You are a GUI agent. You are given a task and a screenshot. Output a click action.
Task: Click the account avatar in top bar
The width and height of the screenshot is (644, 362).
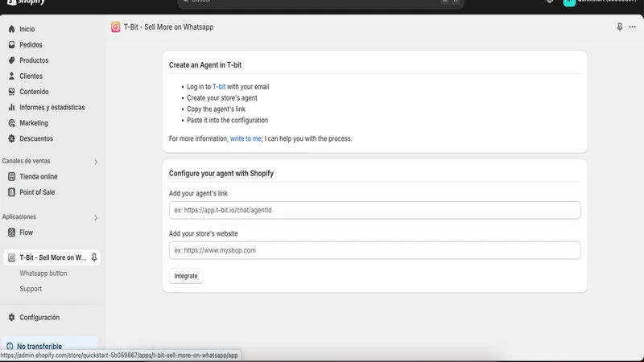point(569,2)
